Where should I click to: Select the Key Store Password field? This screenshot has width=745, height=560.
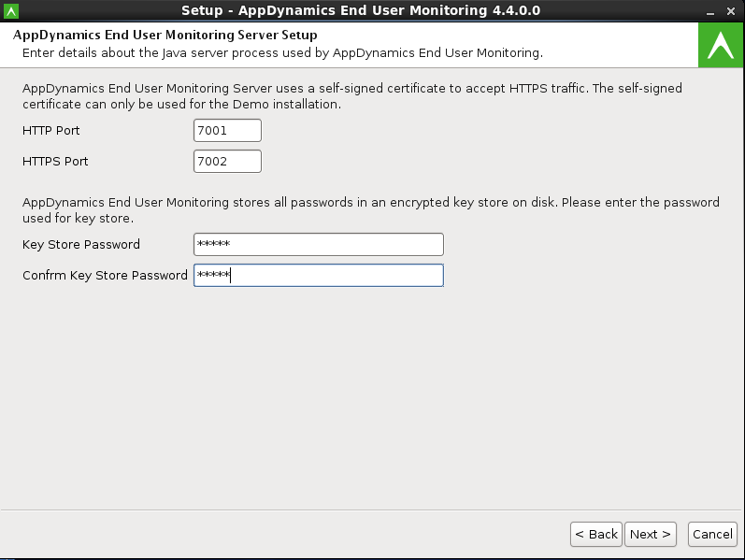pos(319,244)
